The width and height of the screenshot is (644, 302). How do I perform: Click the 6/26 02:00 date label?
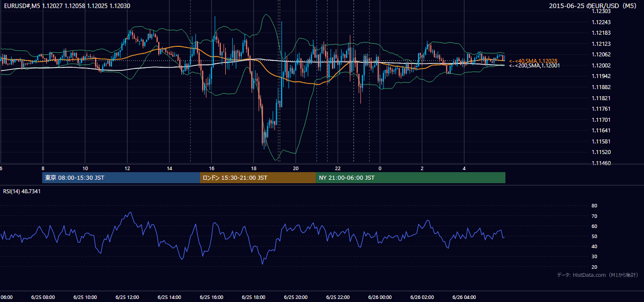[x=422, y=297]
